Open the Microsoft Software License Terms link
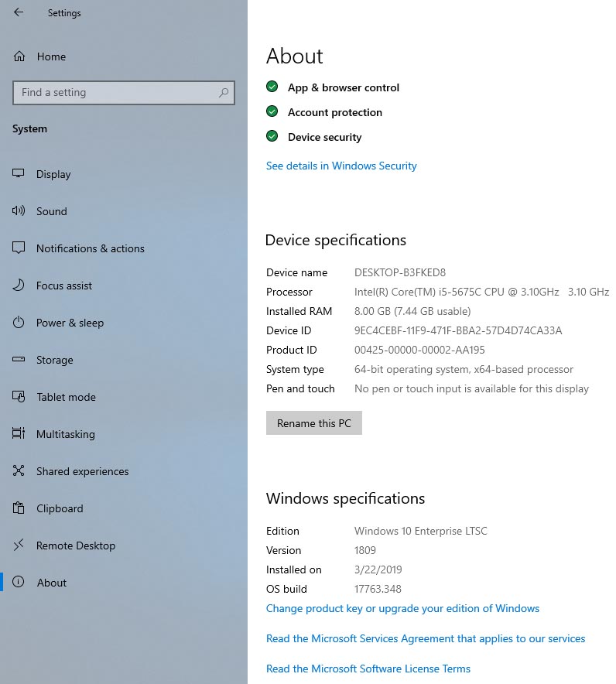The width and height of the screenshot is (616, 684). coord(368,669)
